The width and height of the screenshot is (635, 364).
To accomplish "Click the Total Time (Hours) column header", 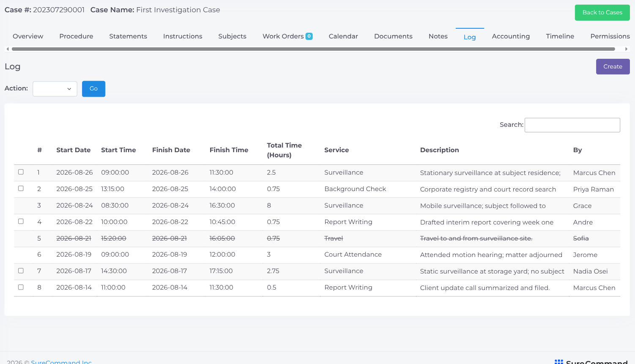I will tap(284, 150).
